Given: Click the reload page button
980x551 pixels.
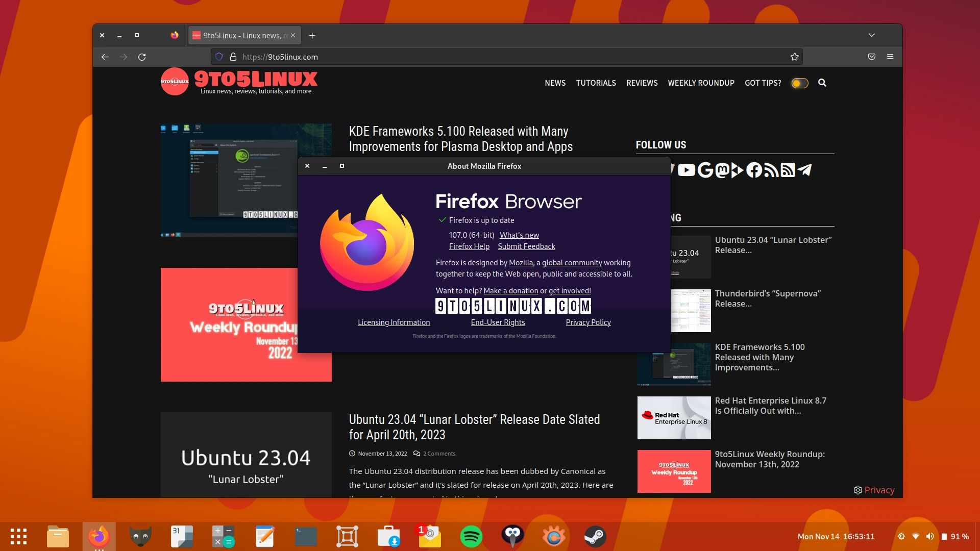Looking at the screenshot, I should [142, 57].
